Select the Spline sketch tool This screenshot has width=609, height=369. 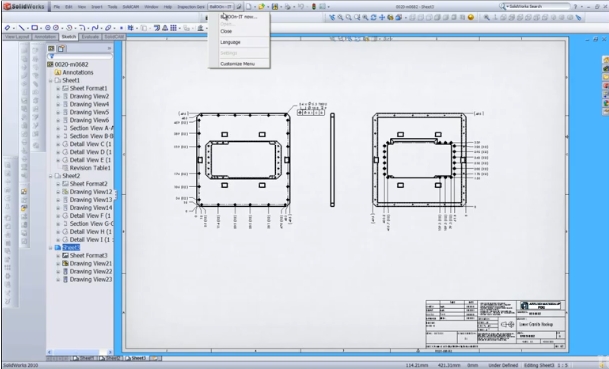coord(95,28)
